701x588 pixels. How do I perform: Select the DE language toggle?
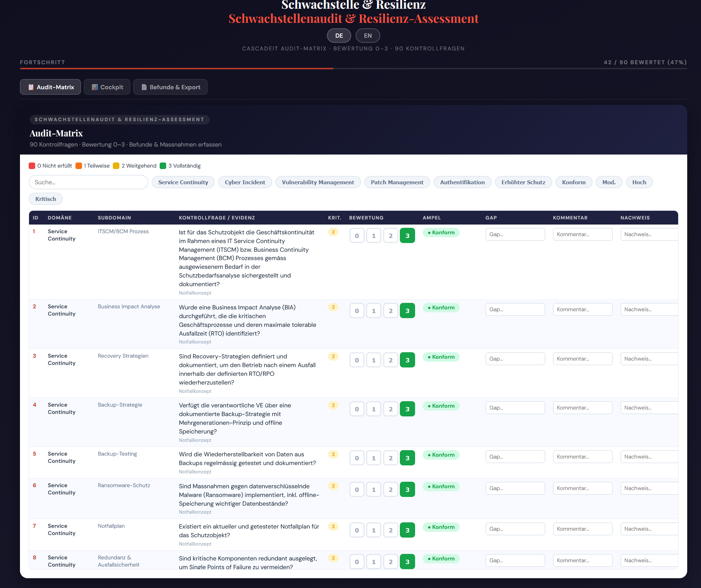(x=339, y=36)
